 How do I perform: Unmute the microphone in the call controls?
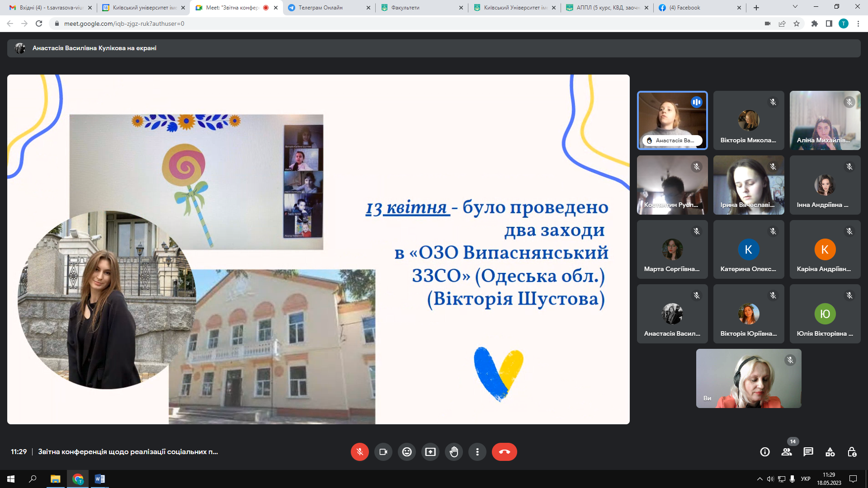tap(360, 452)
